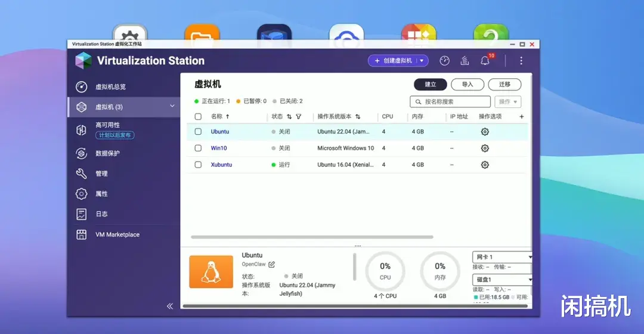Click the panel splitter dots handle
Screen dimensions: 644x334
[358, 246]
